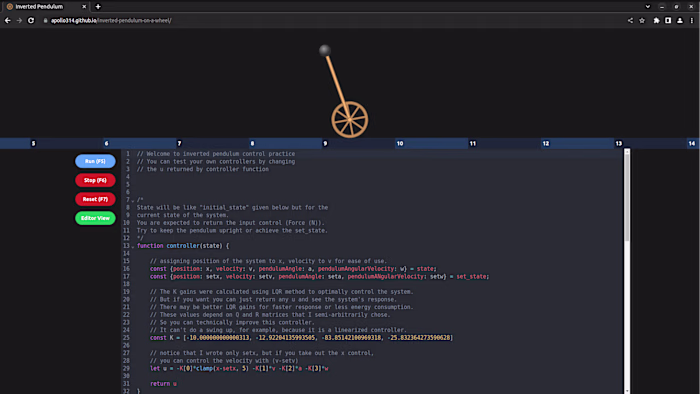Click track marker 12
The image size is (700, 394).
click(546, 143)
